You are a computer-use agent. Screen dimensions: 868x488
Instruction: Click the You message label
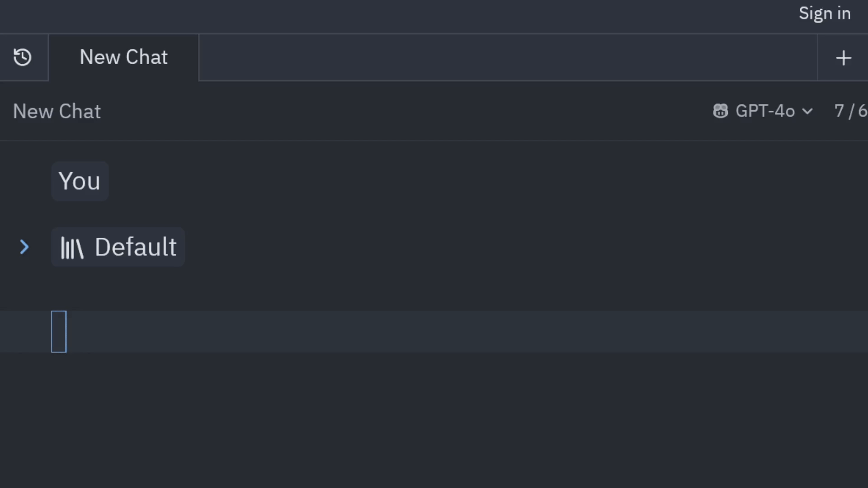point(80,181)
